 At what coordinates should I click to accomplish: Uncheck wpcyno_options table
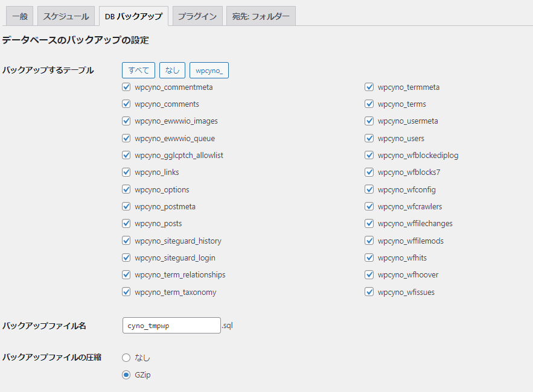pyautogui.click(x=126, y=189)
